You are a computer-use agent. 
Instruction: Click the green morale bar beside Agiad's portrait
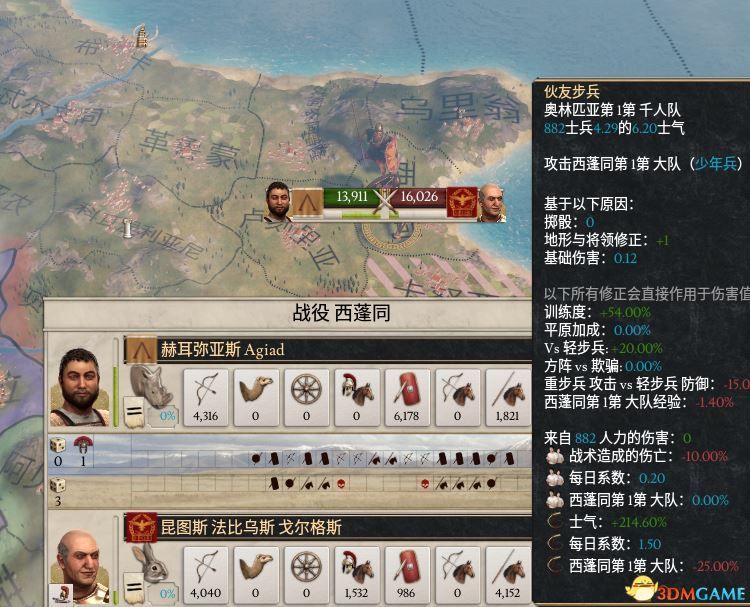pyautogui.click(x=116, y=383)
